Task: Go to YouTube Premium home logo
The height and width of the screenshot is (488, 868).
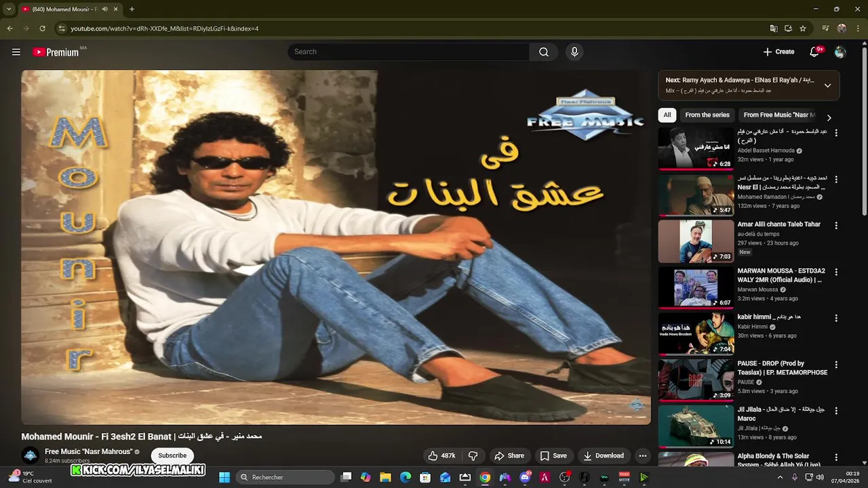Action: pos(56,52)
